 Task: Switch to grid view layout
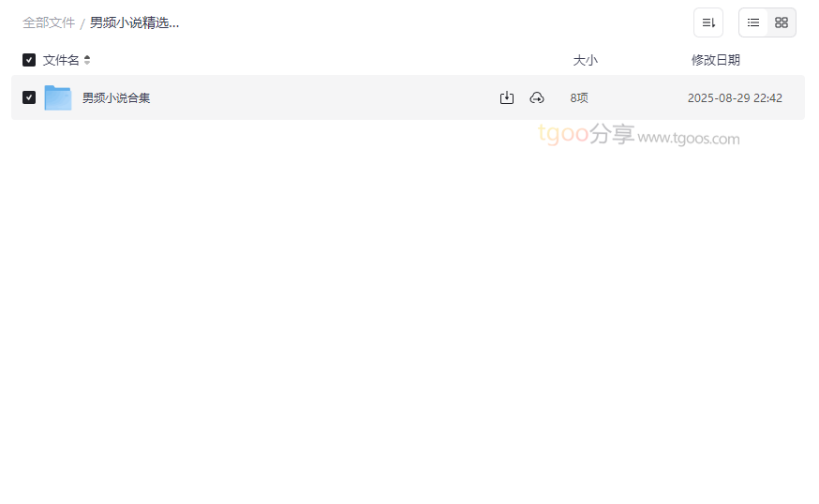coord(782,22)
